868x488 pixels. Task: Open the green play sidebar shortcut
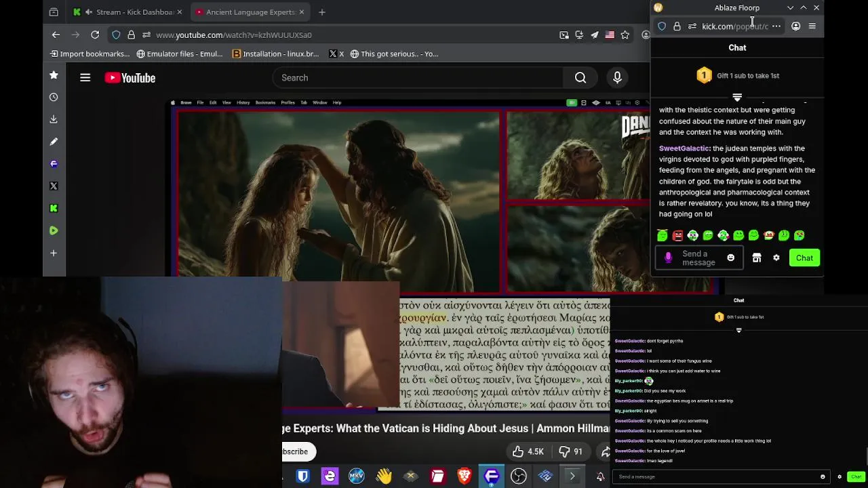(x=54, y=230)
